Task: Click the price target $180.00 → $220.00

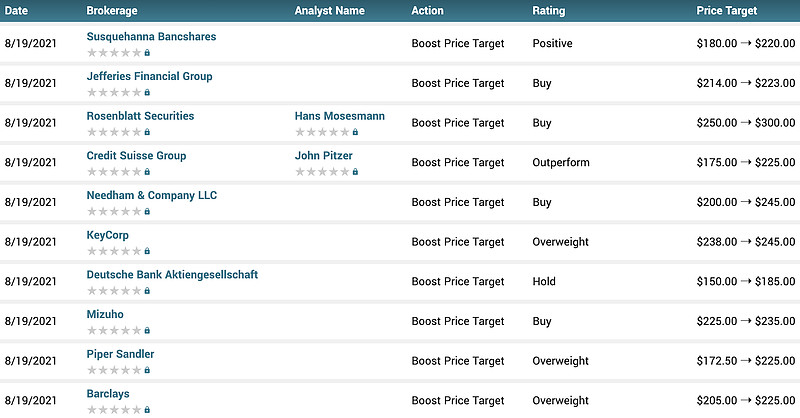Action: pyautogui.click(x=746, y=43)
